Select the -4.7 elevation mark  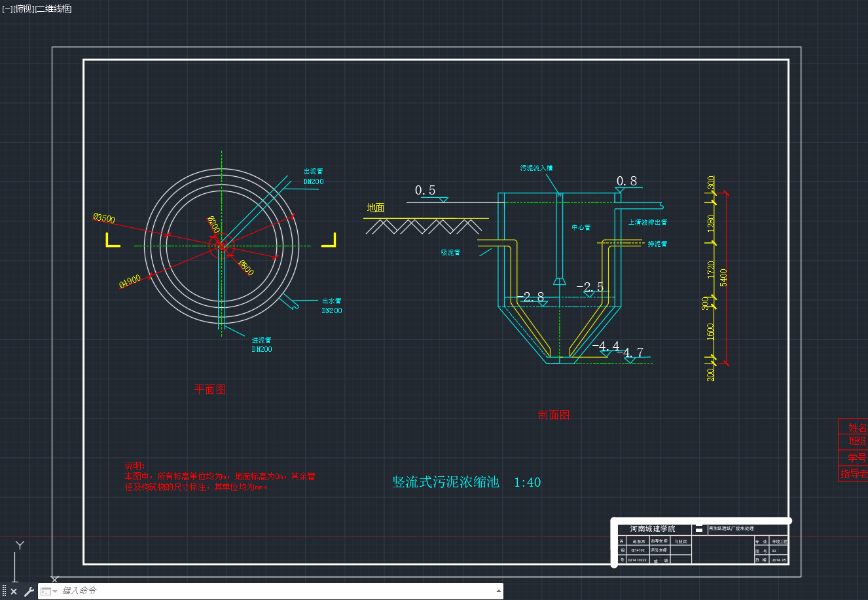(x=630, y=353)
